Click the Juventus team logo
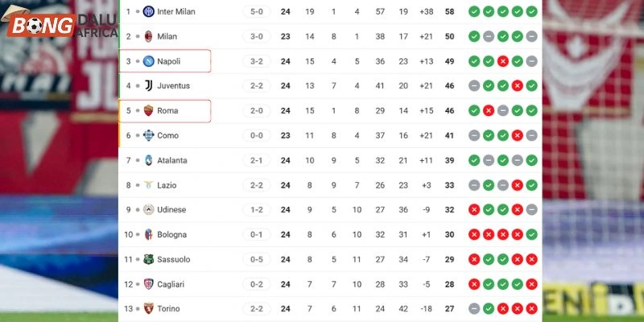 pos(148,86)
